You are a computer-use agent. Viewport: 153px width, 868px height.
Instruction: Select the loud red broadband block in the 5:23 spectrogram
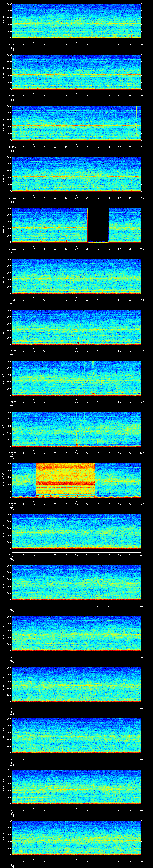65,480
